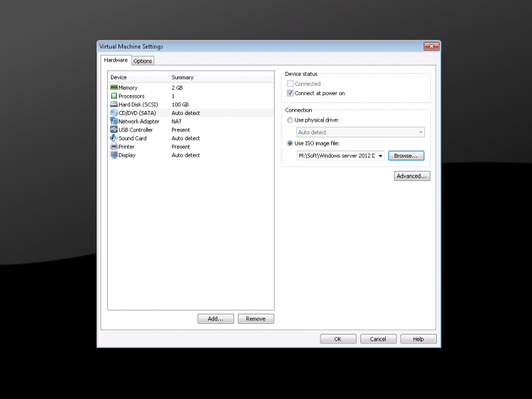Click the Printer device icon
Screen dimensions: 532x399
click(x=114, y=146)
